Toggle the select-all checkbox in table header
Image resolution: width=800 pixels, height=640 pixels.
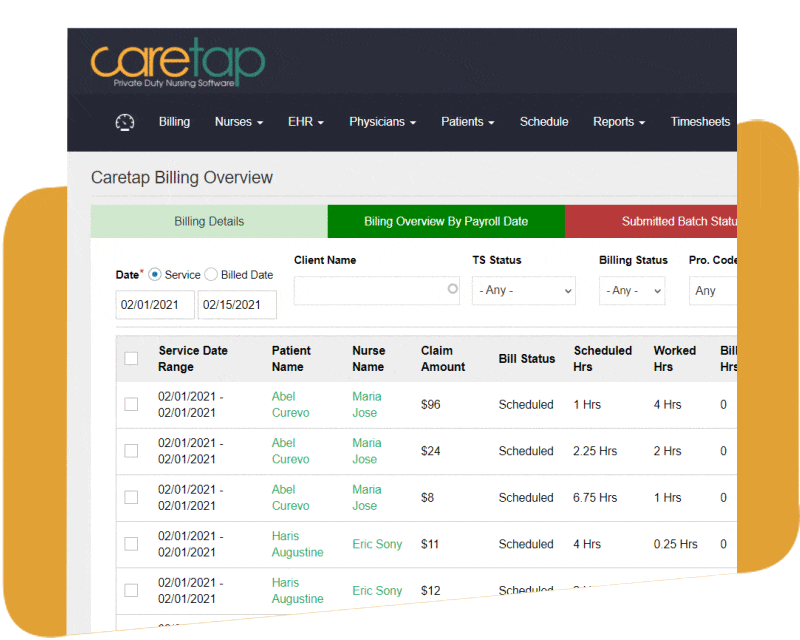coord(131,358)
